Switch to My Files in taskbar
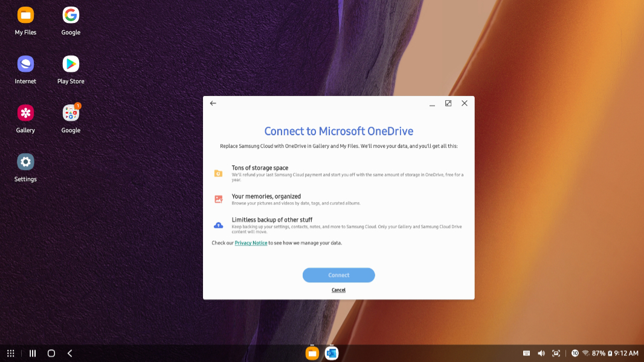This screenshot has width=644, height=362. (312, 354)
